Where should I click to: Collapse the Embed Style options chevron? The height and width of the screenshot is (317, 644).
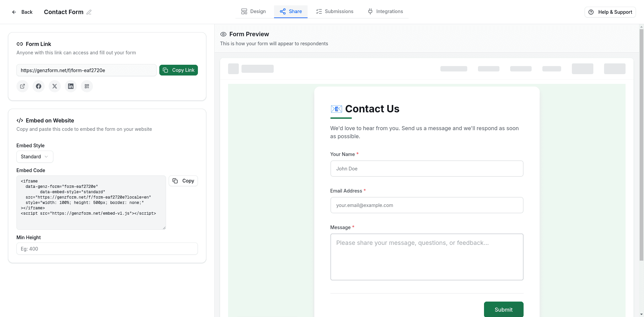47,157
